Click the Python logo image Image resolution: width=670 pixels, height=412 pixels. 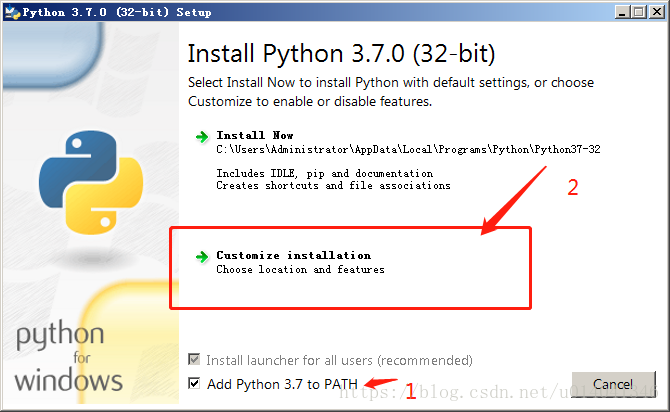point(91,182)
